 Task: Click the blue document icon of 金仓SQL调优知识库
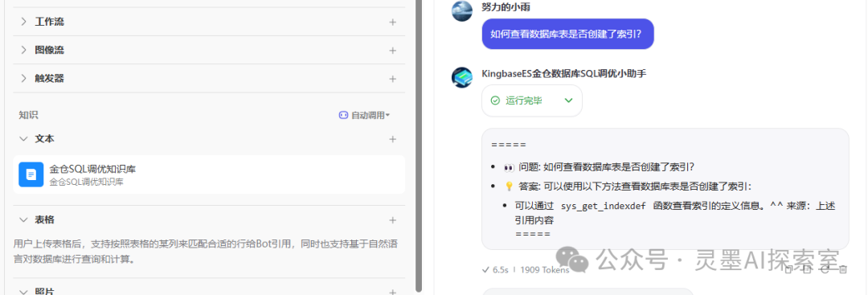point(31,174)
